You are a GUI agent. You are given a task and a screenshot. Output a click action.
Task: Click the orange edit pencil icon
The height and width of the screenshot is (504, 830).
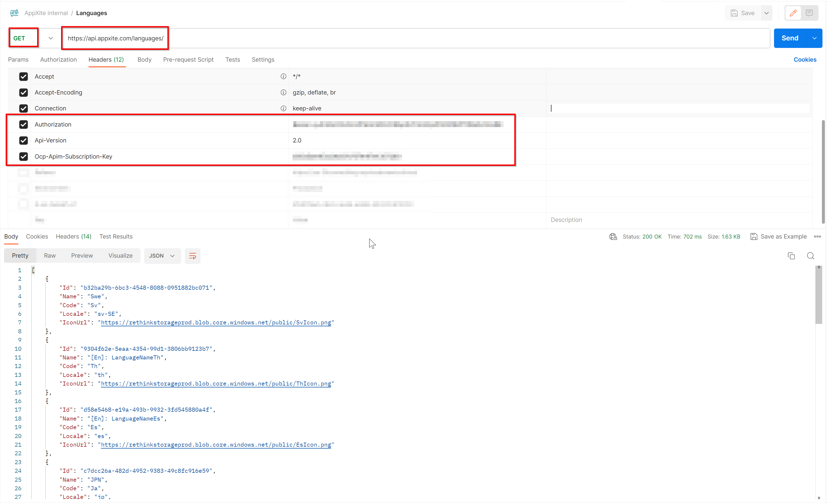793,13
